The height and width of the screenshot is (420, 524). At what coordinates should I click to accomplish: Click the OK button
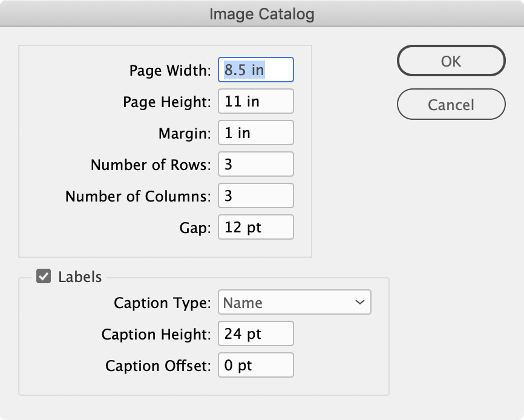coord(451,61)
